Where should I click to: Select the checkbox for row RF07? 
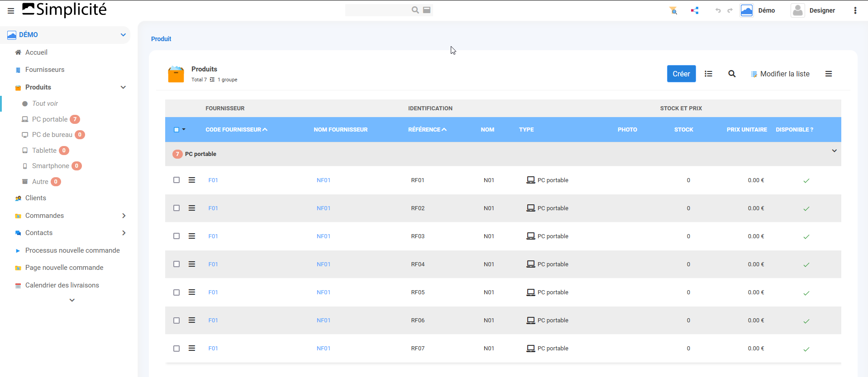coord(176,349)
